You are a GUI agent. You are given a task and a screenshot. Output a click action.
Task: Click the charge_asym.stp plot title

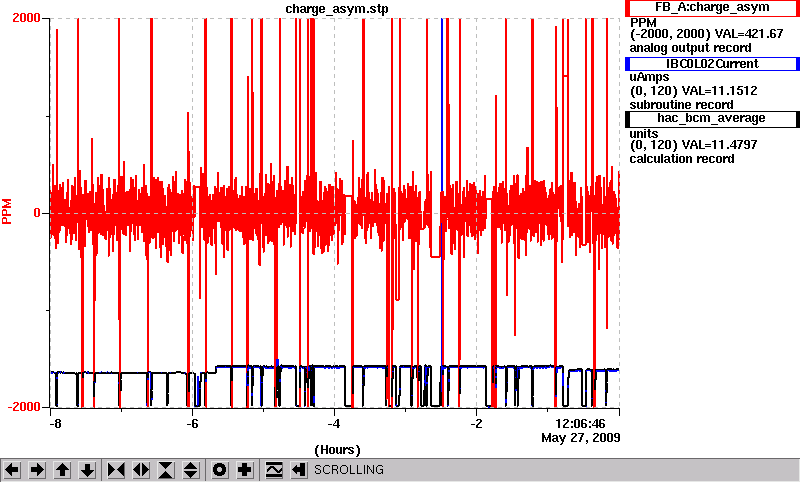click(x=336, y=9)
